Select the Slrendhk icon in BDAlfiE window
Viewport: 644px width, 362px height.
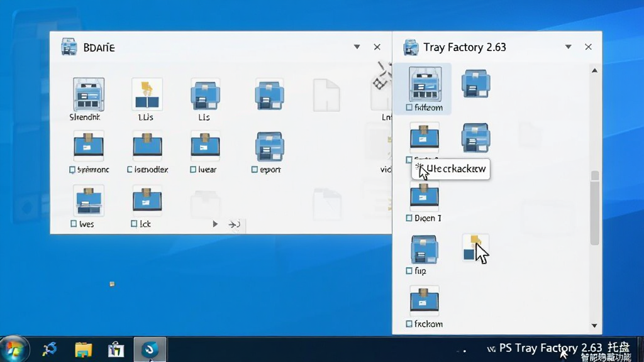point(89,94)
